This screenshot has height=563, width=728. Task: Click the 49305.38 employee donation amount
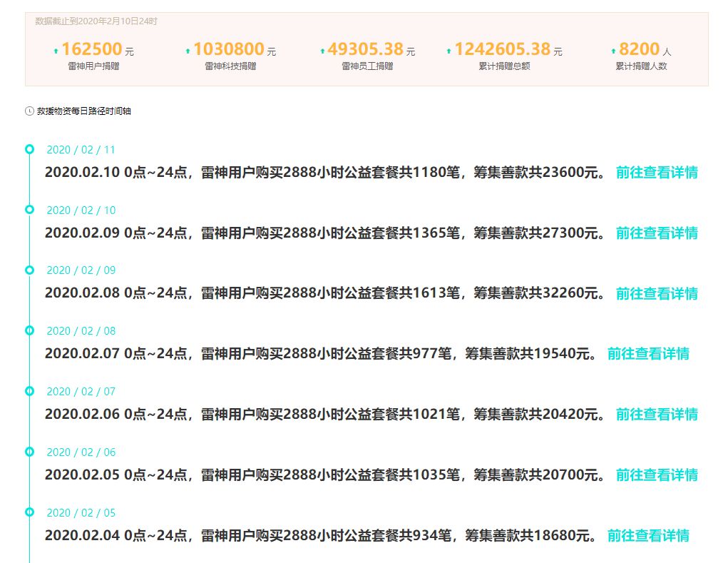click(365, 49)
